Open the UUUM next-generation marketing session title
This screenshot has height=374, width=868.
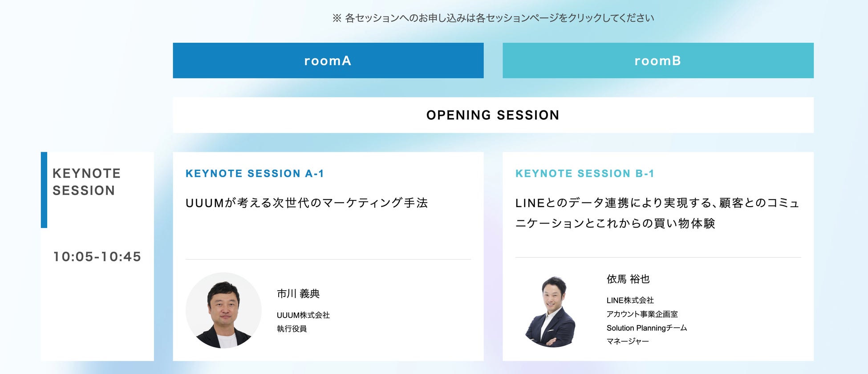coord(307,203)
